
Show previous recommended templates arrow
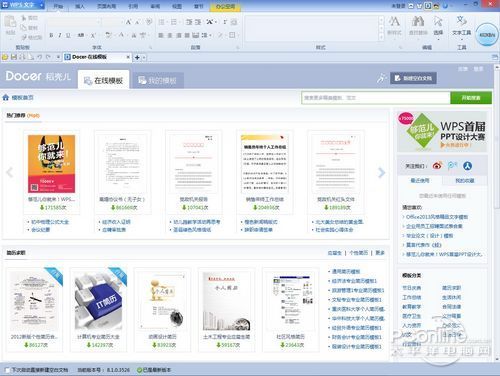tap(10, 172)
